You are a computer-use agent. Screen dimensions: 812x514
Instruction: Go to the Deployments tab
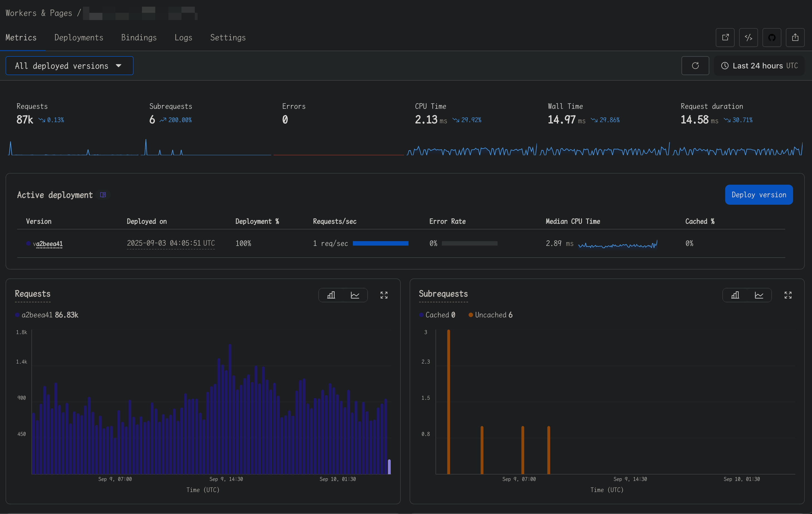78,38
